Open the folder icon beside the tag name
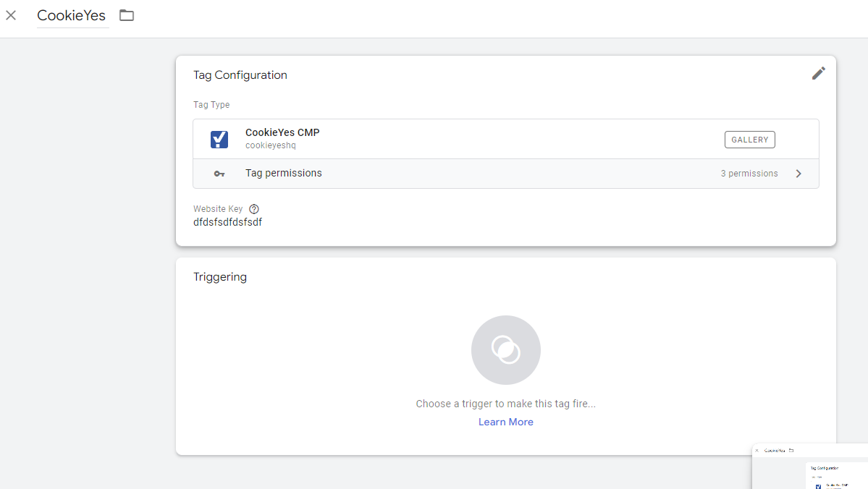 coord(127,15)
